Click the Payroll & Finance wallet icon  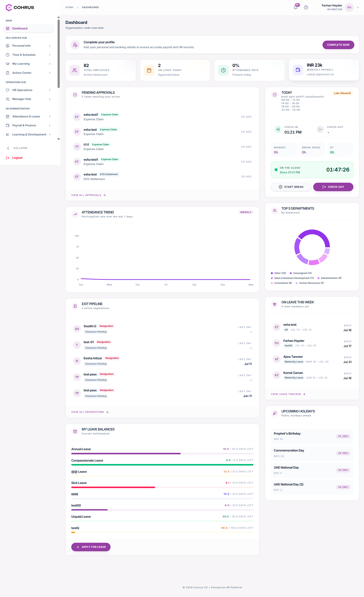click(x=8, y=126)
